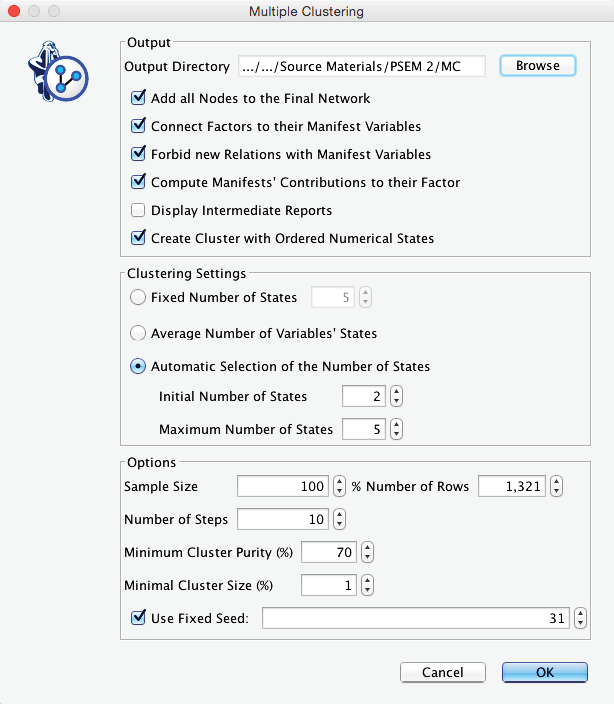
Task: Click the Minimum Cluster Purity value field
Action: [329, 553]
